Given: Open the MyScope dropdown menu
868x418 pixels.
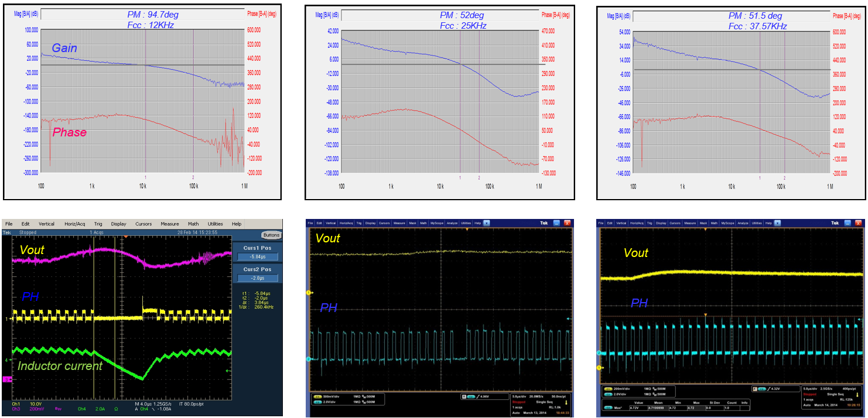Looking at the screenshot, I should pyautogui.click(x=436, y=223).
